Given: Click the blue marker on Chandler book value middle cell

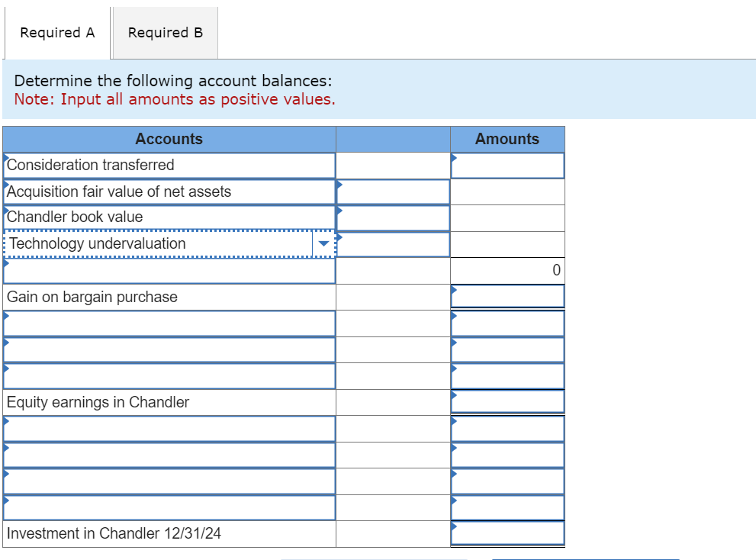Looking at the screenshot, I should tap(339, 211).
